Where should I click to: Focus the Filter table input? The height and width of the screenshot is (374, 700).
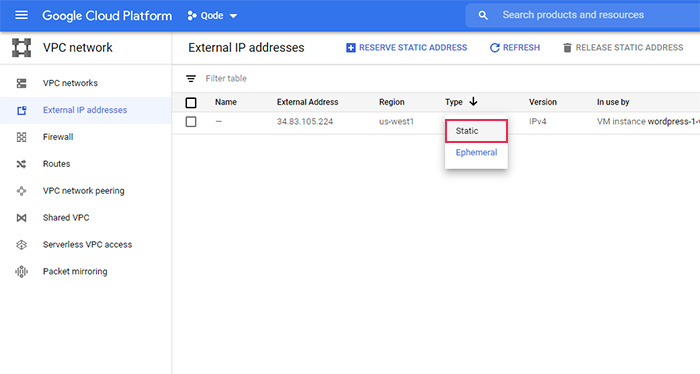point(226,79)
